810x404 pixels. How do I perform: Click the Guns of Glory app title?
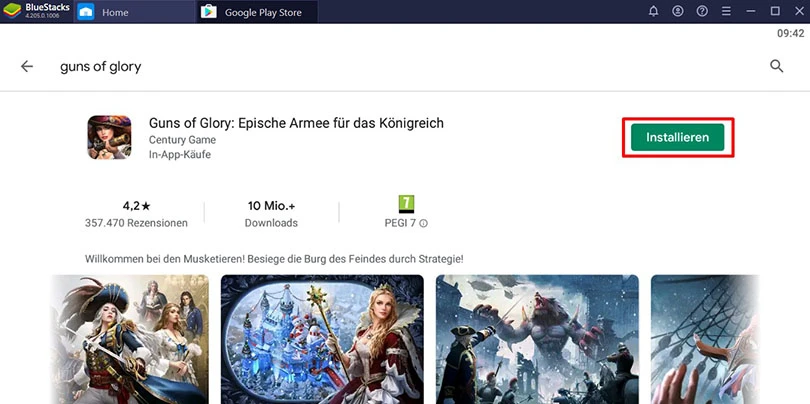pyautogui.click(x=296, y=123)
